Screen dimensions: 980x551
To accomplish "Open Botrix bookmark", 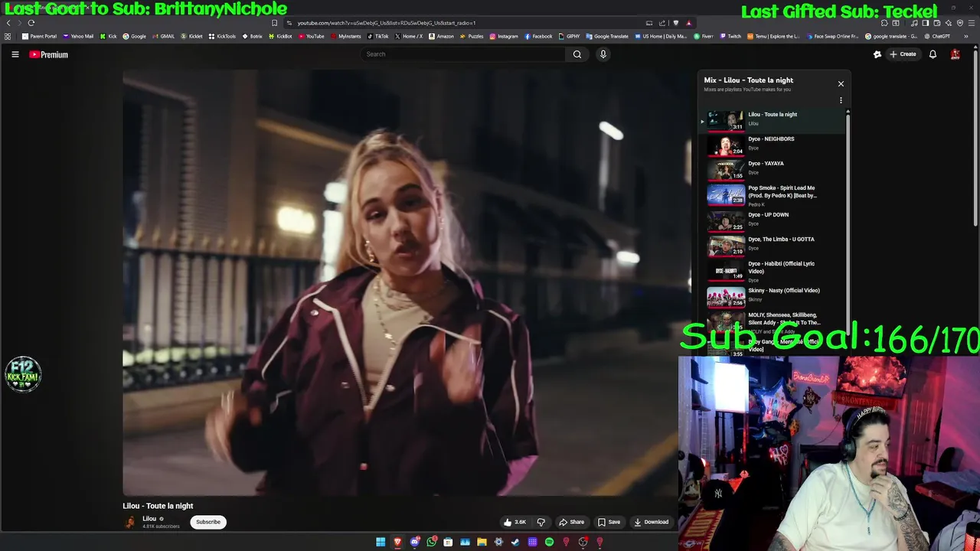I will coord(253,36).
